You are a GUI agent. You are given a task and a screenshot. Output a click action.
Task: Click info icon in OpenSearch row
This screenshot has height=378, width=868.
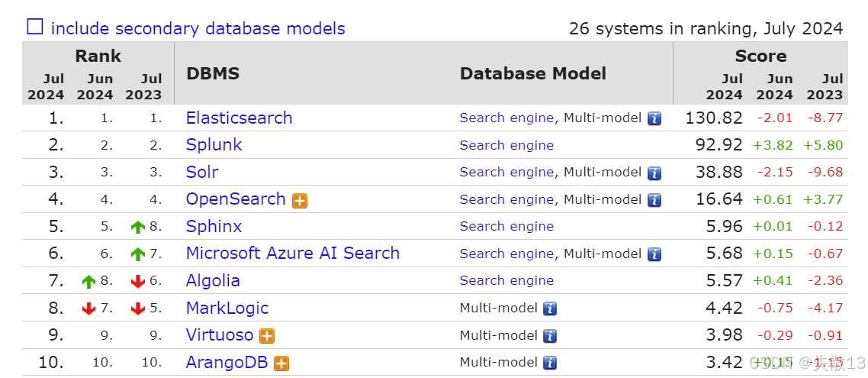[x=654, y=199]
